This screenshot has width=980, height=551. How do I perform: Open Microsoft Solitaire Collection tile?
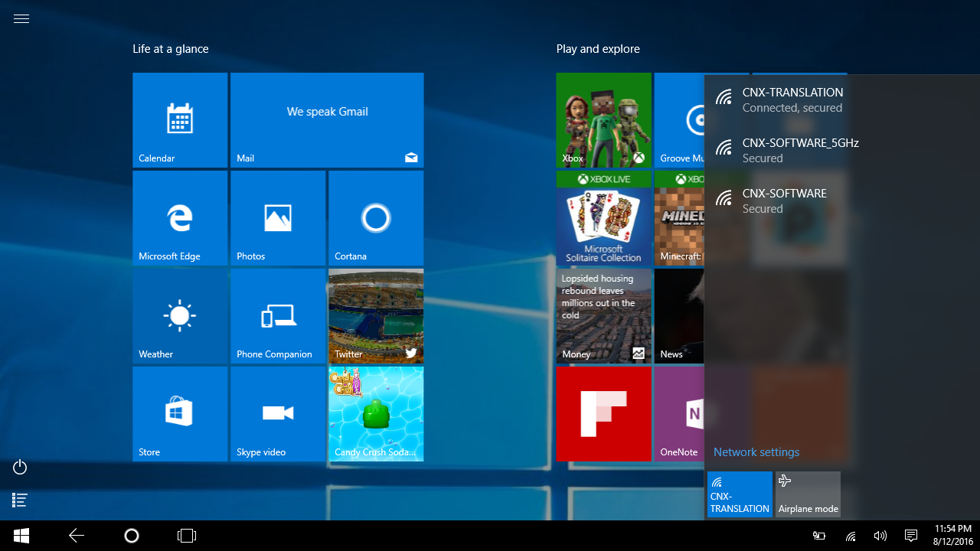coord(604,218)
